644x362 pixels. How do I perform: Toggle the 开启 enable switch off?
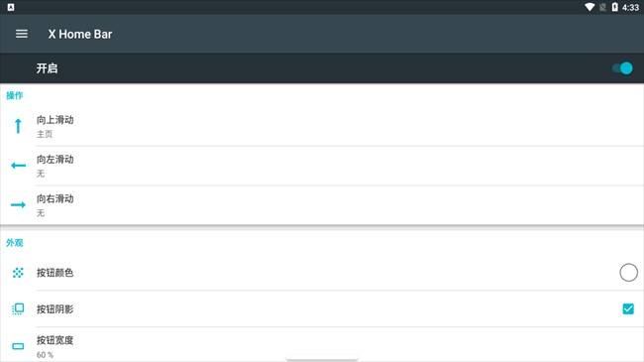point(622,68)
